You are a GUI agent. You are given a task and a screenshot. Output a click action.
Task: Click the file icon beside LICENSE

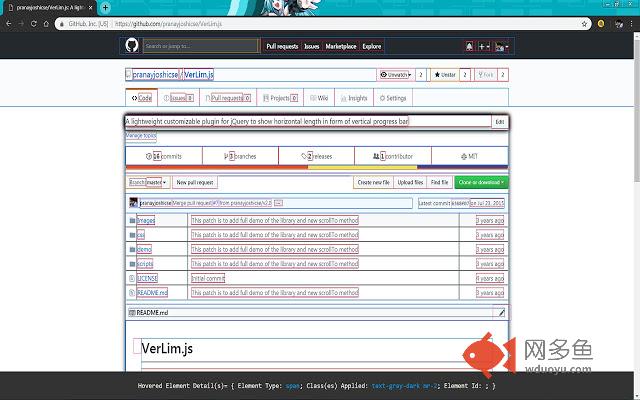coord(131,278)
